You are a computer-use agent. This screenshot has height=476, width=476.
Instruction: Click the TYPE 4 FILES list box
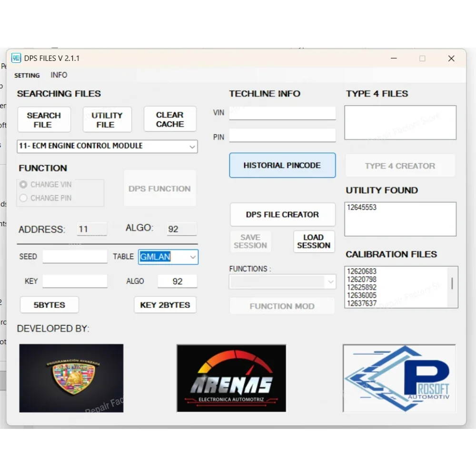pos(400,123)
